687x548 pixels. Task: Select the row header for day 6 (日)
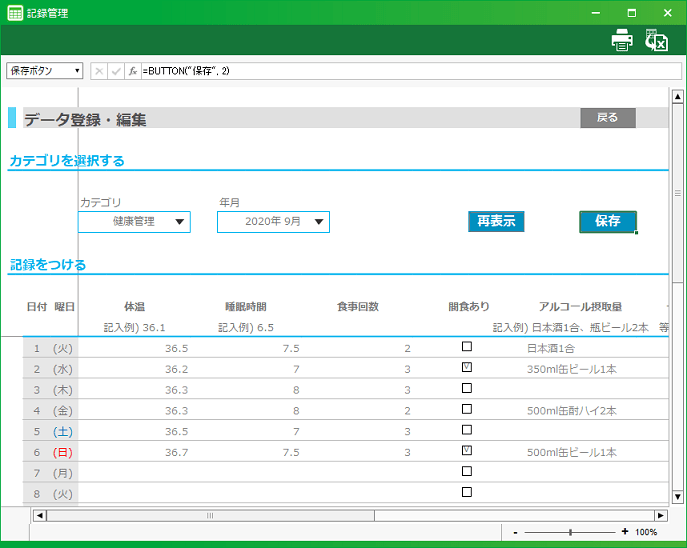point(50,452)
